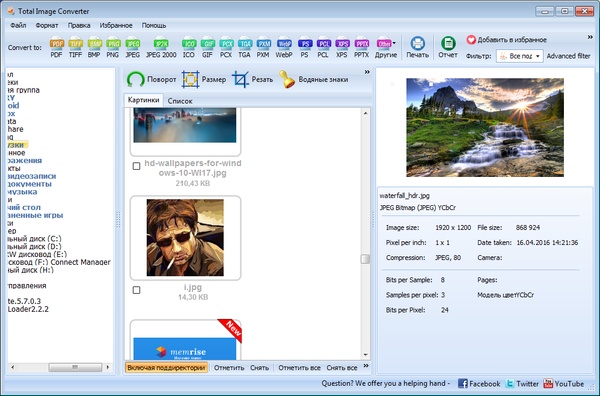This screenshot has width=600, height=396.
Task: Choose PS format icon
Action: pyautogui.click(x=305, y=47)
